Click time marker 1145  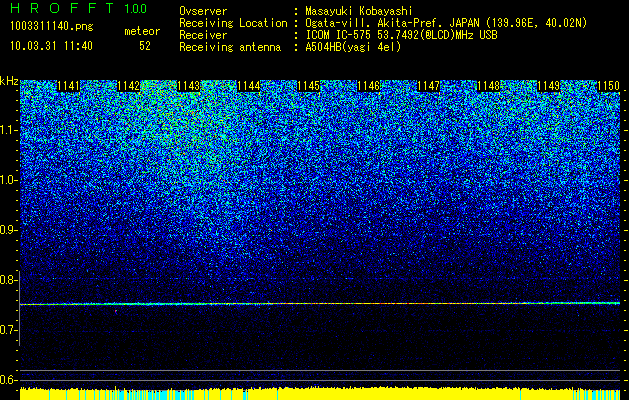point(308,86)
